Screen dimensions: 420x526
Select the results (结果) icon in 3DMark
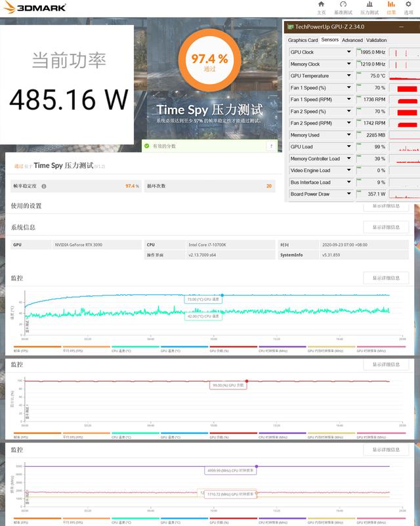pyautogui.click(x=391, y=5)
